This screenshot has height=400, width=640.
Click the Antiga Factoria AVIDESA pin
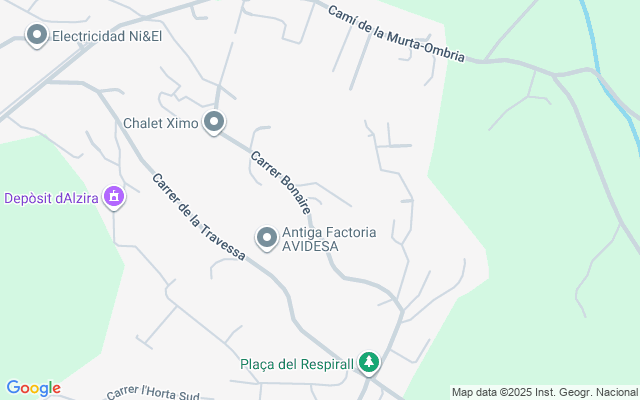coord(267,238)
